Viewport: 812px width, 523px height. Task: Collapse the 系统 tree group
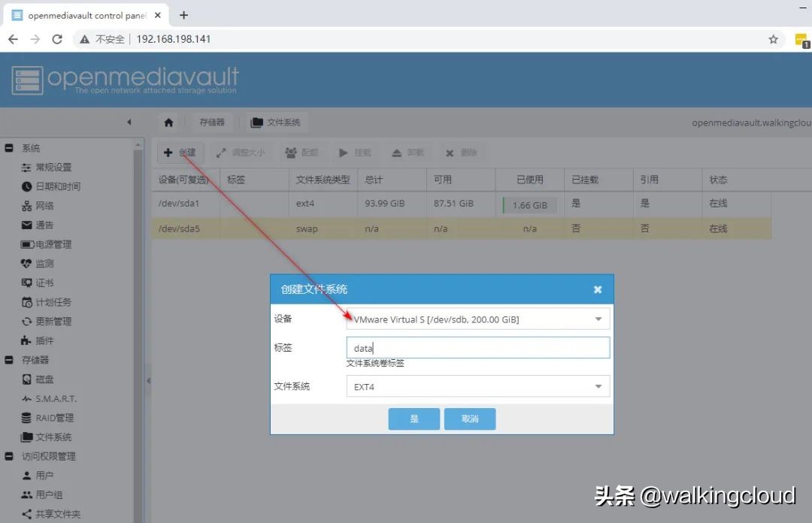(x=9, y=148)
